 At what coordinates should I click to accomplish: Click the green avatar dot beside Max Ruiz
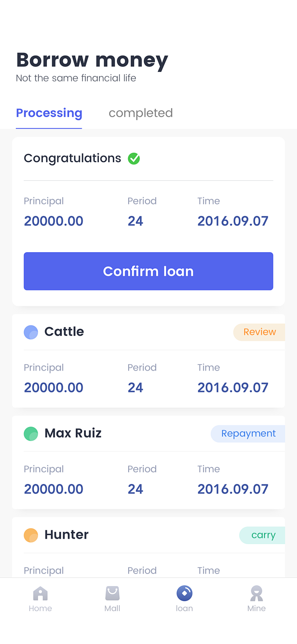pos(31,434)
